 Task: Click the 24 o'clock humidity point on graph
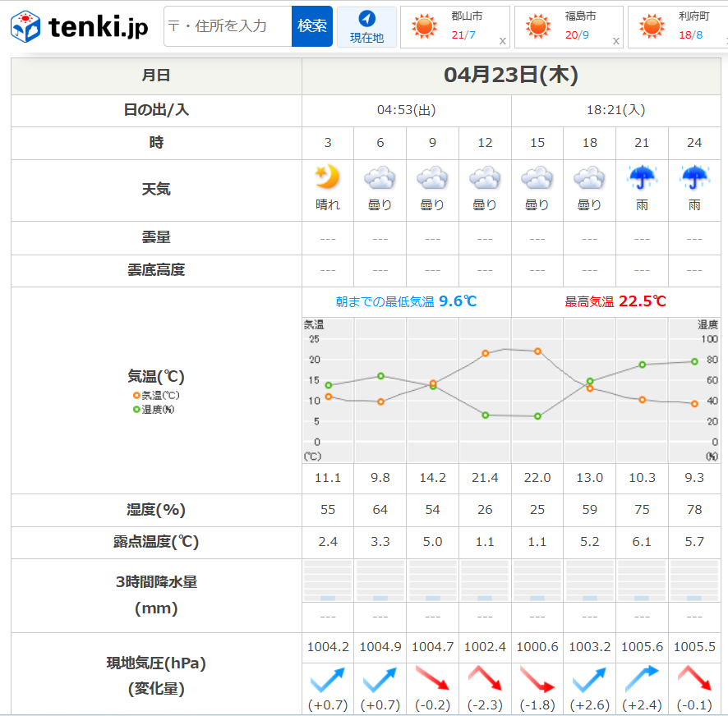click(694, 361)
